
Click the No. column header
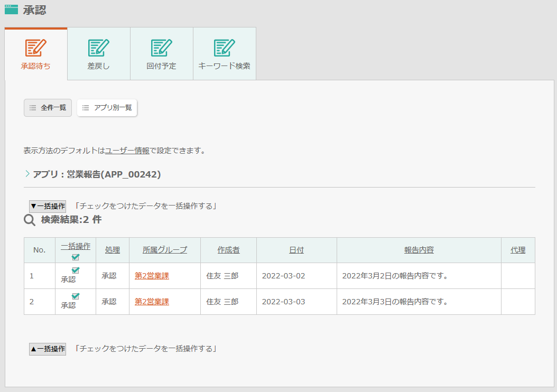click(40, 250)
